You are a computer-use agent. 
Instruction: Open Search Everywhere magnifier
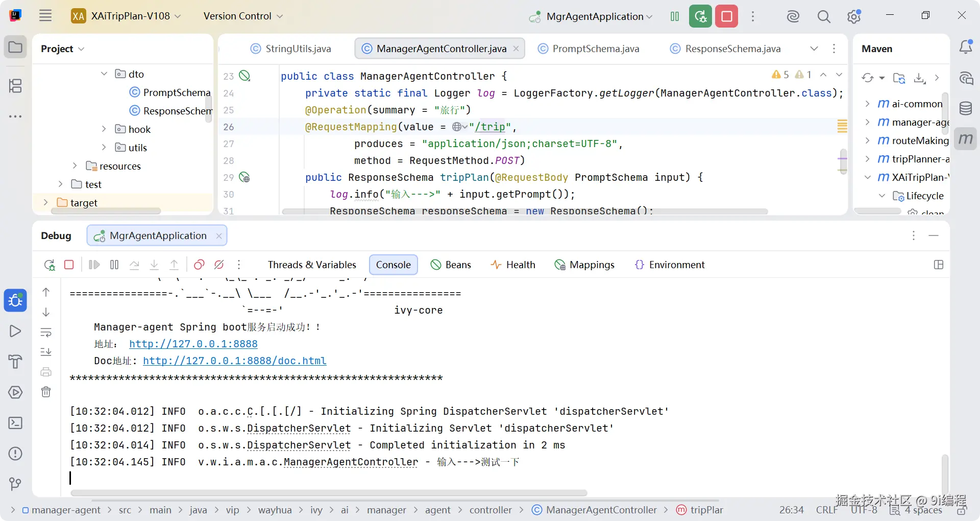click(823, 16)
